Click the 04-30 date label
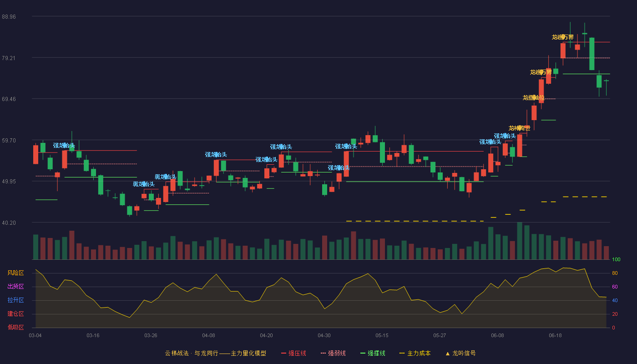Viewport: 637px width, 364px height. pos(324,335)
